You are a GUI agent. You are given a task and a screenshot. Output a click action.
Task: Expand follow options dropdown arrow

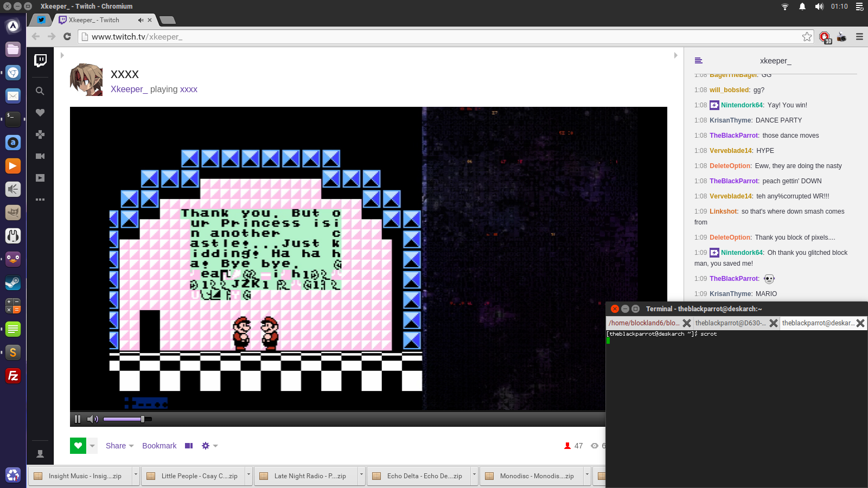coord(92,446)
